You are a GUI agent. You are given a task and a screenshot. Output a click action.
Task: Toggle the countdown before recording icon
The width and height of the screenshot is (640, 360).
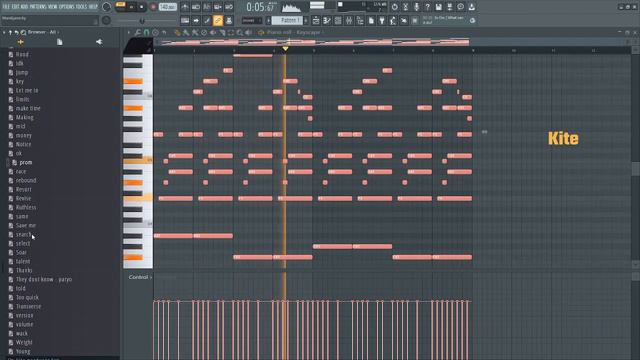point(207,7)
